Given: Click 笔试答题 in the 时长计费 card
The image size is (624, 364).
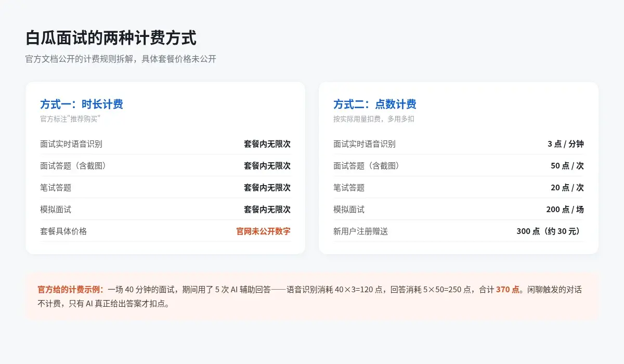Looking at the screenshot, I should click(56, 188).
